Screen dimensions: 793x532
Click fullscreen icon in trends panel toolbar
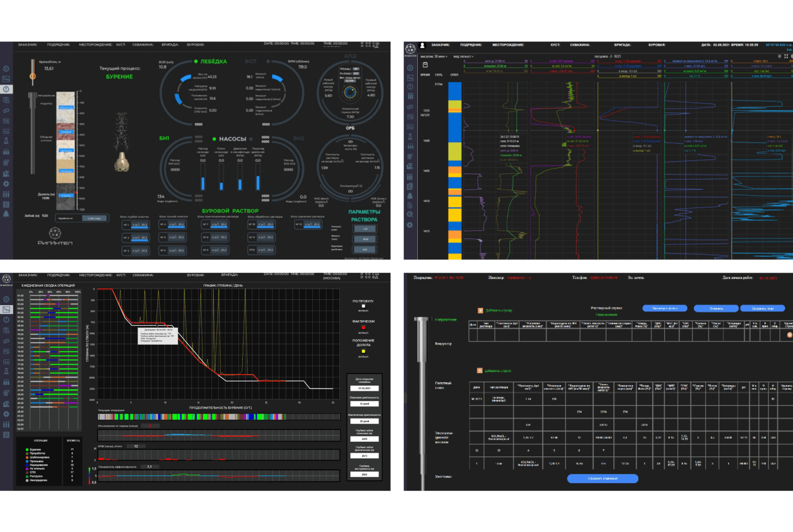click(786, 56)
